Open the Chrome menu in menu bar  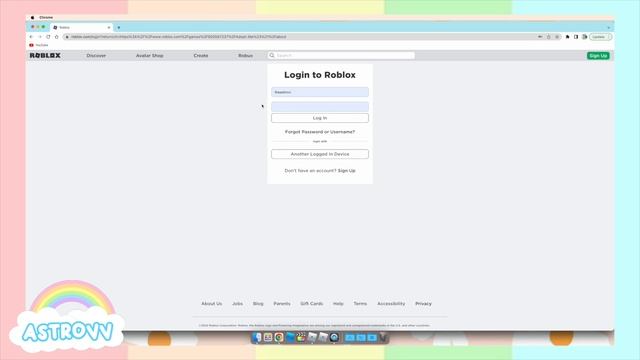point(46,18)
